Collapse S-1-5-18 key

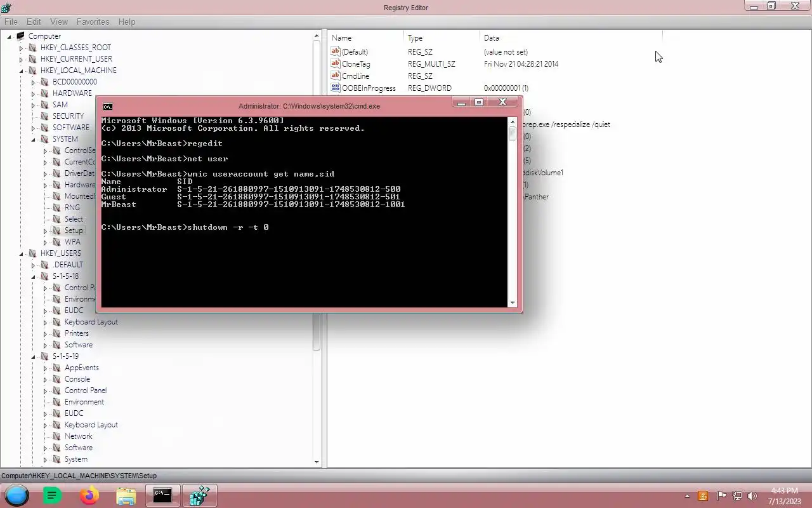click(x=33, y=276)
